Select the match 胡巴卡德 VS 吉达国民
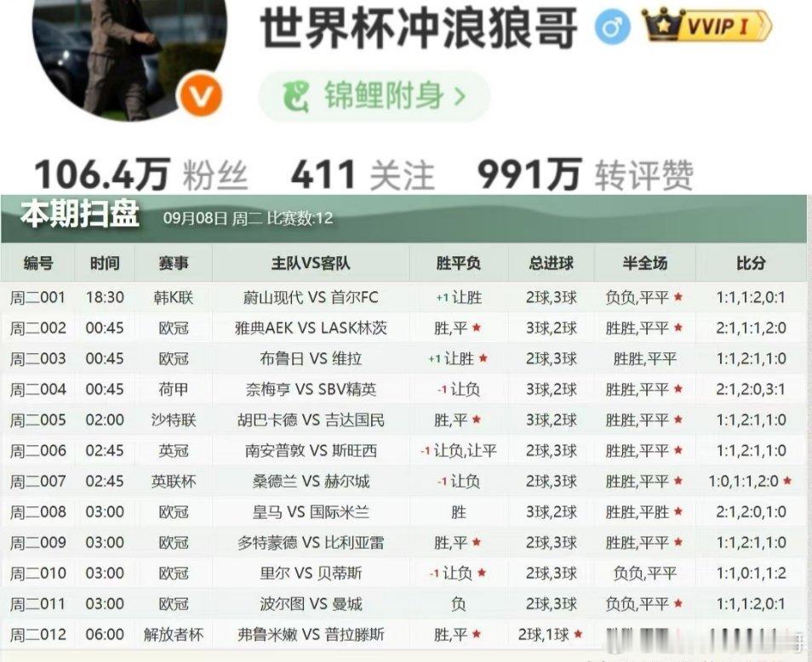Screen dimensions: 812x662 pos(311,419)
